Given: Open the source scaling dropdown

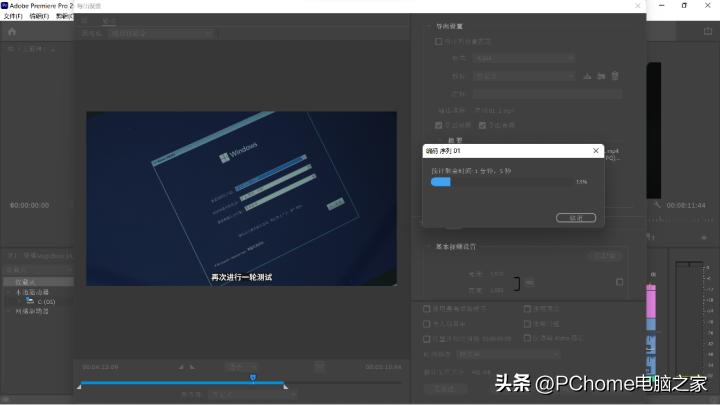Looking at the screenshot, I should click(x=162, y=34).
